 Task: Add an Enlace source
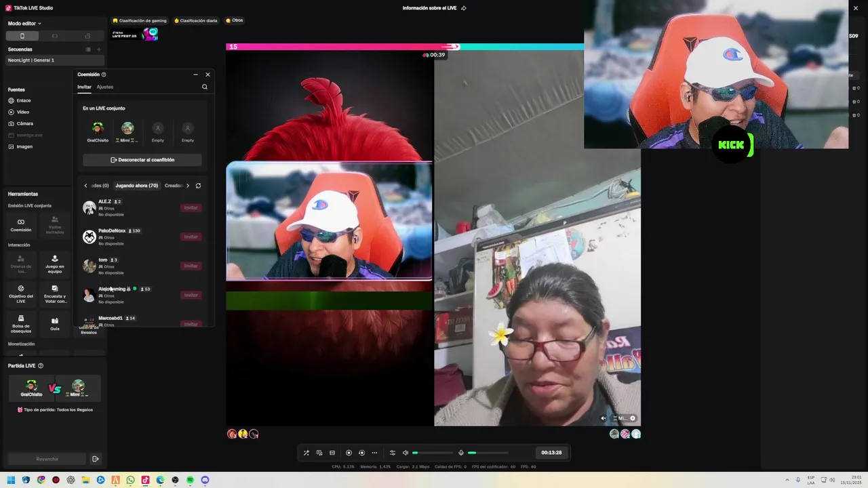[20, 100]
